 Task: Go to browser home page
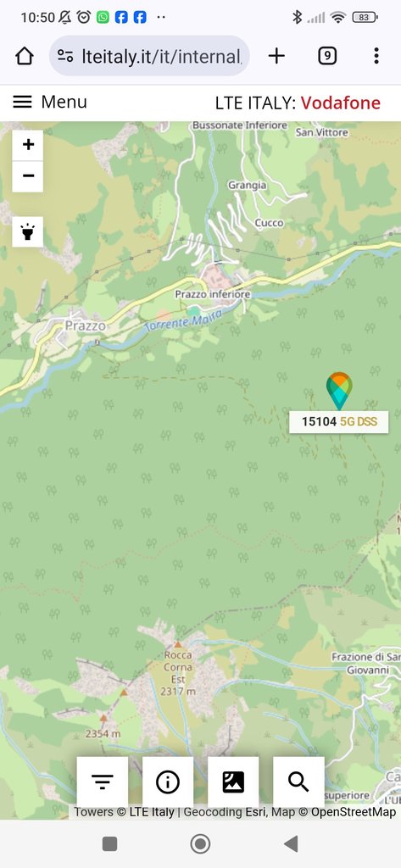25,56
